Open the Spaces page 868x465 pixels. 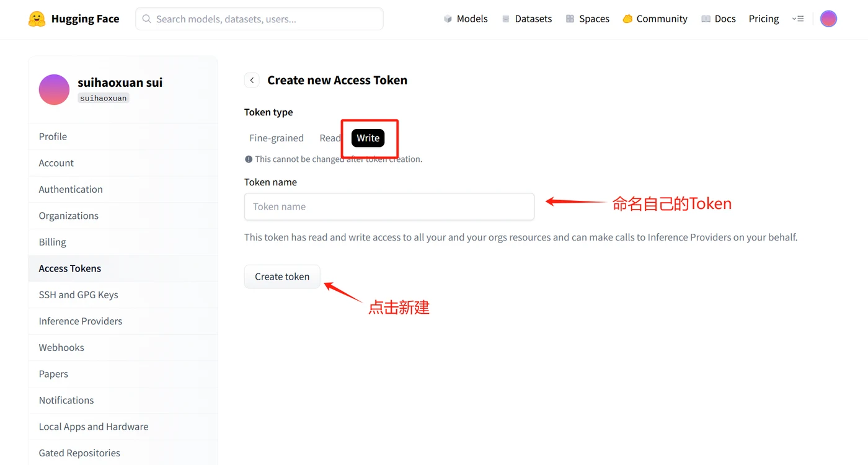pos(588,19)
